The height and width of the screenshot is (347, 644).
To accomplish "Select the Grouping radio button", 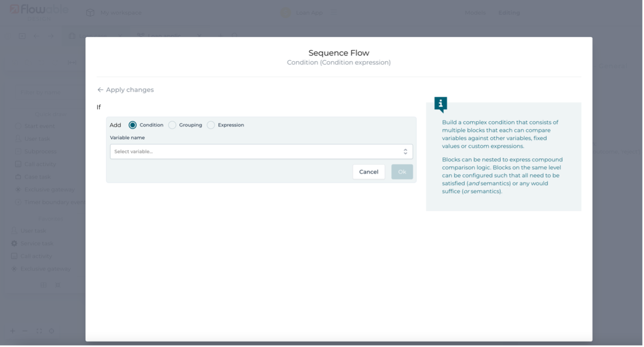I will 172,125.
